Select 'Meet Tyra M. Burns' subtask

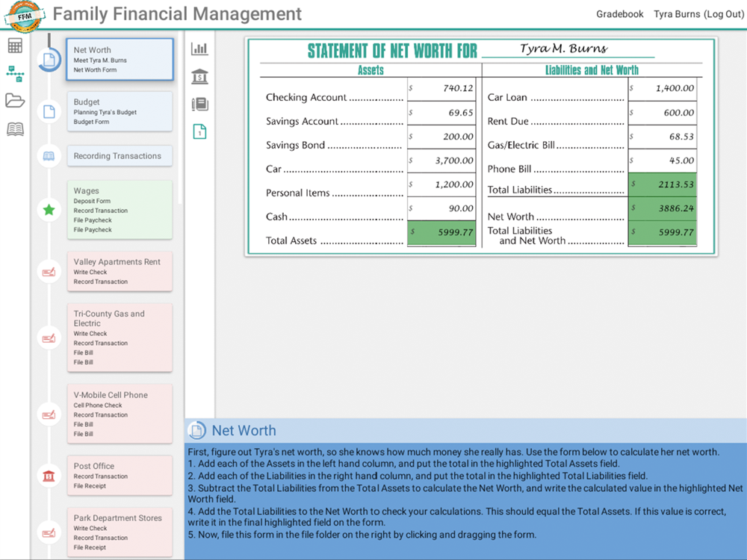click(100, 60)
